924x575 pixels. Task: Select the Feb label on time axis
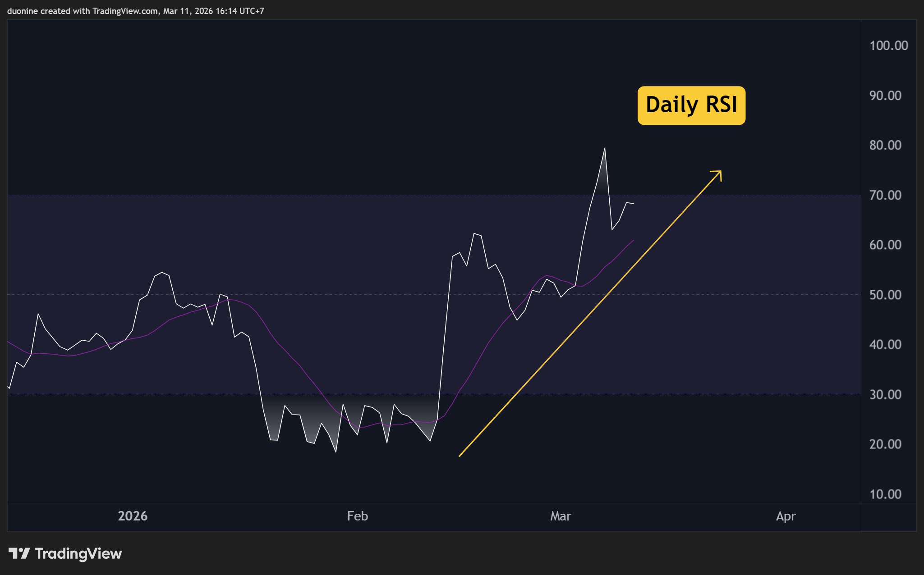(x=357, y=516)
